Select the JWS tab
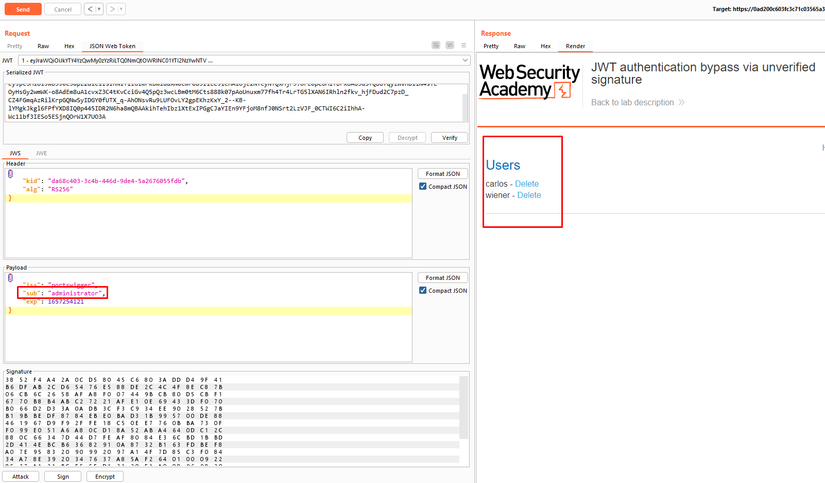Image resolution: width=825 pixels, height=483 pixels. pos(15,153)
